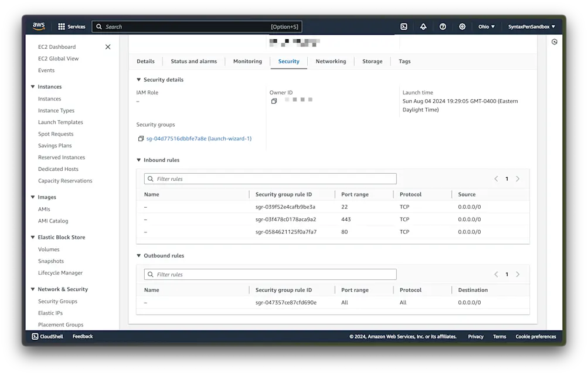The width and height of the screenshot is (588, 375).
Task: Open the SyntaxPenSandbox account dropdown
Action: 531,26
